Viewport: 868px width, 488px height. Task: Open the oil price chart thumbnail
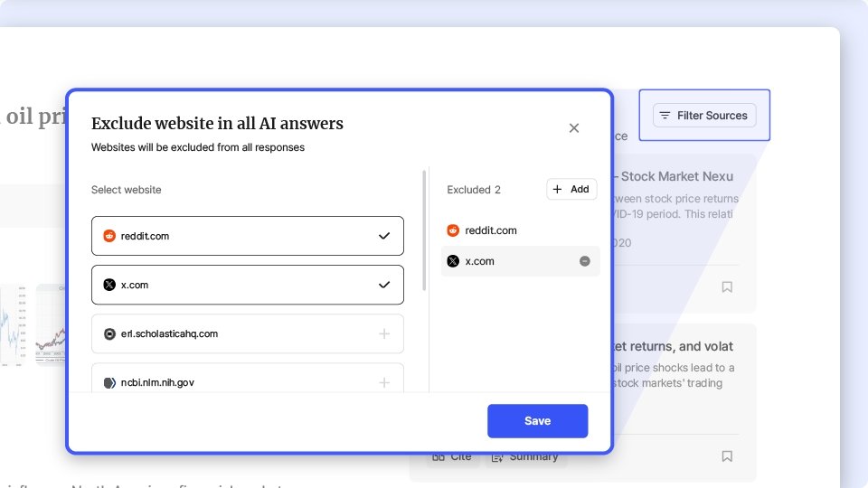[x=52, y=324]
